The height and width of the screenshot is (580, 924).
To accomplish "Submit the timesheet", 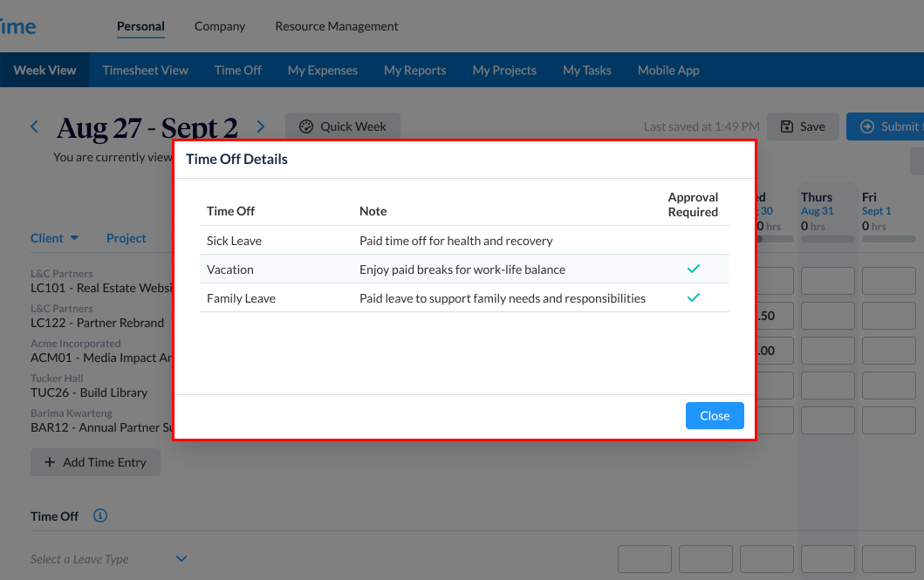I will pos(885,126).
